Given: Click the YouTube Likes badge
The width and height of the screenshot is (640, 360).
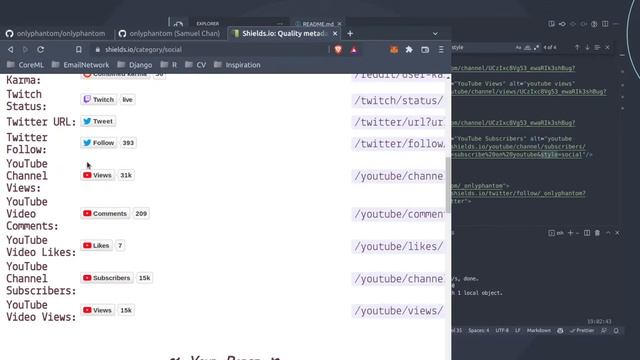Looking at the screenshot, I should pos(102,245).
